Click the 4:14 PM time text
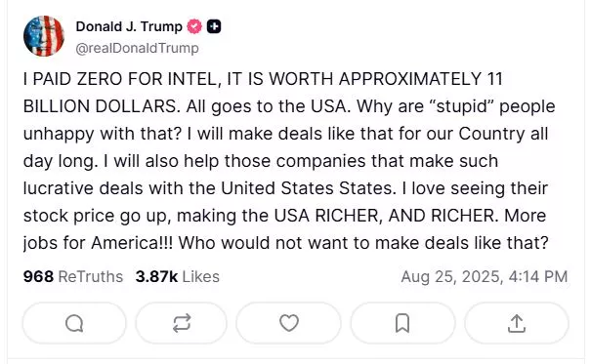590x364 pixels. [537, 277]
